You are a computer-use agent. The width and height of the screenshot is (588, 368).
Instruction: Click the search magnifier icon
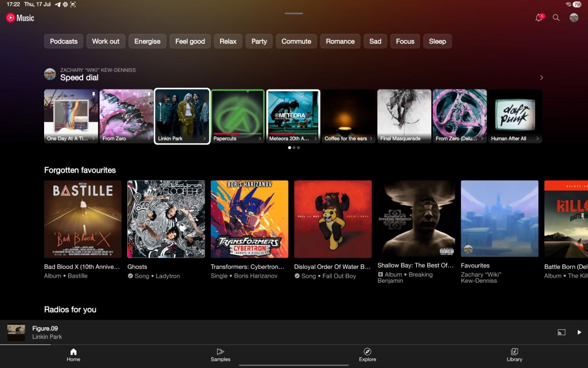[x=556, y=18]
